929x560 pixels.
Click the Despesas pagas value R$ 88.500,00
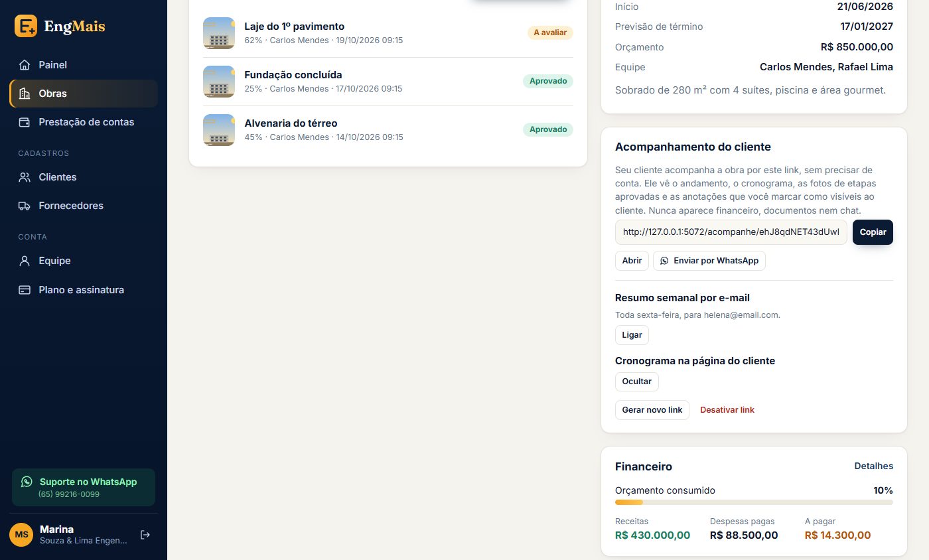tap(744, 535)
